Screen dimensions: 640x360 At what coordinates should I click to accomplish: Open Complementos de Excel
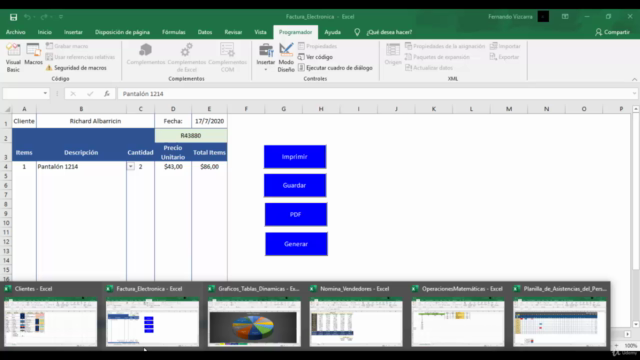point(187,58)
